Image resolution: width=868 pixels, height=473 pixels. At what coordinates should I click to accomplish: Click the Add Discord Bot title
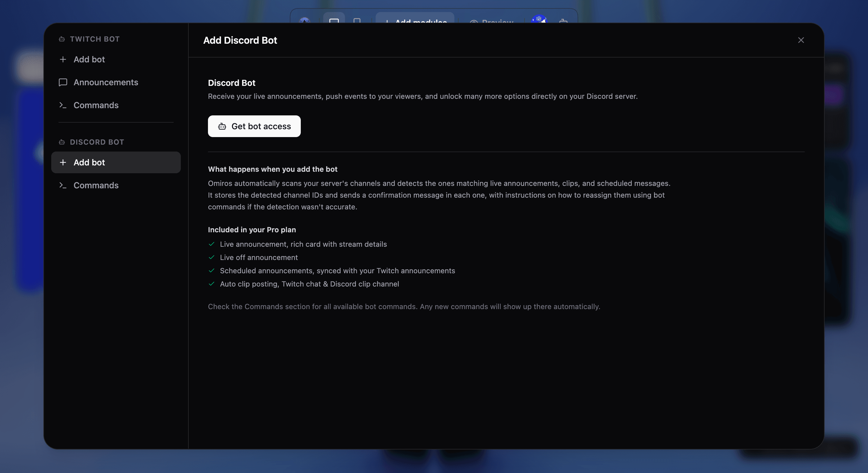240,40
